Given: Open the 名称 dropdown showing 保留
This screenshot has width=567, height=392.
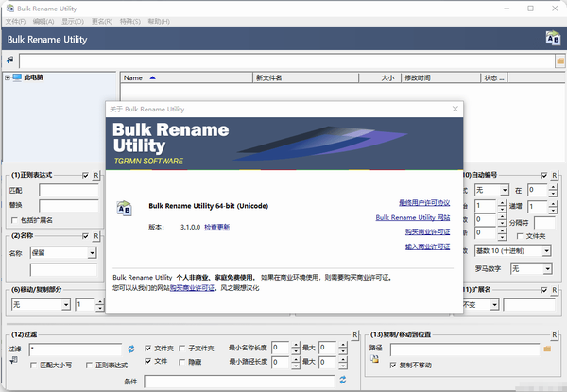Looking at the screenshot, I should (x=92, y=253).
